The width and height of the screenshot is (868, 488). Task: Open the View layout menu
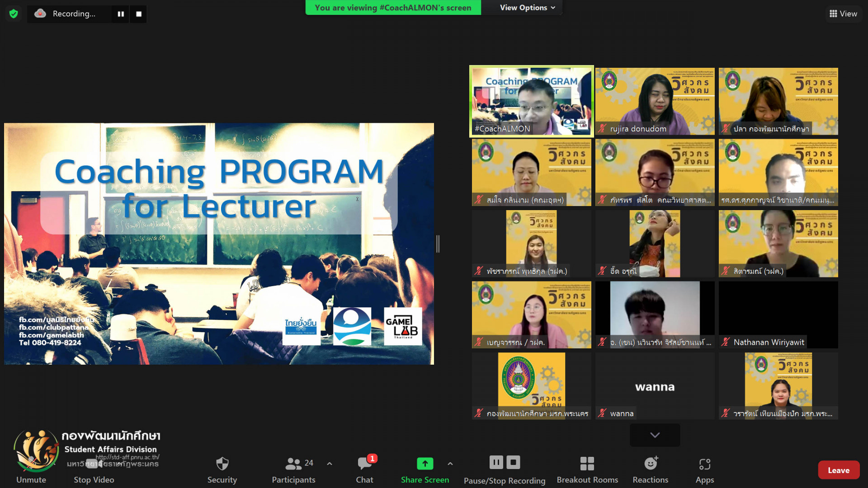point(843,14)
